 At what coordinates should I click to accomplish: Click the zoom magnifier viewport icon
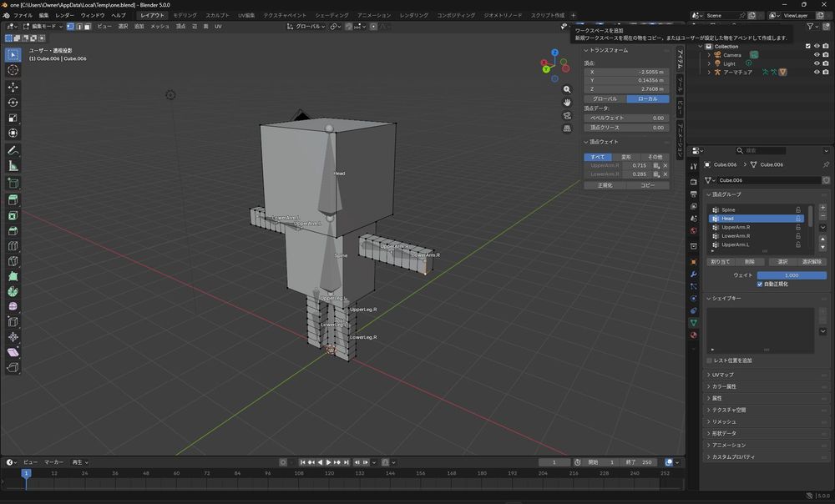point(567,89)
